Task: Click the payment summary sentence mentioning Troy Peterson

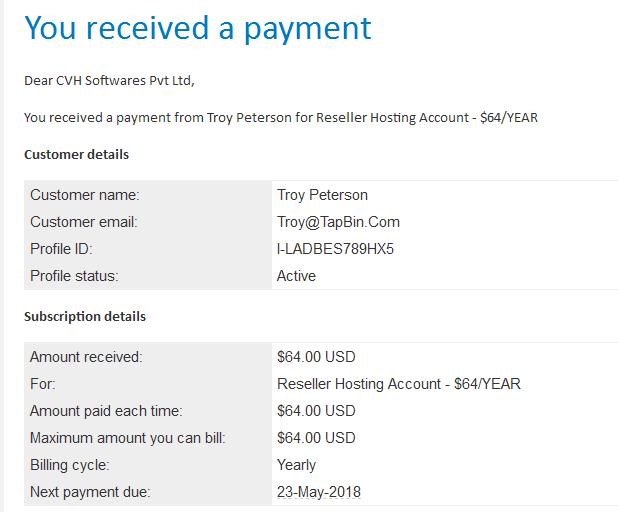Action: pos(281,117)
